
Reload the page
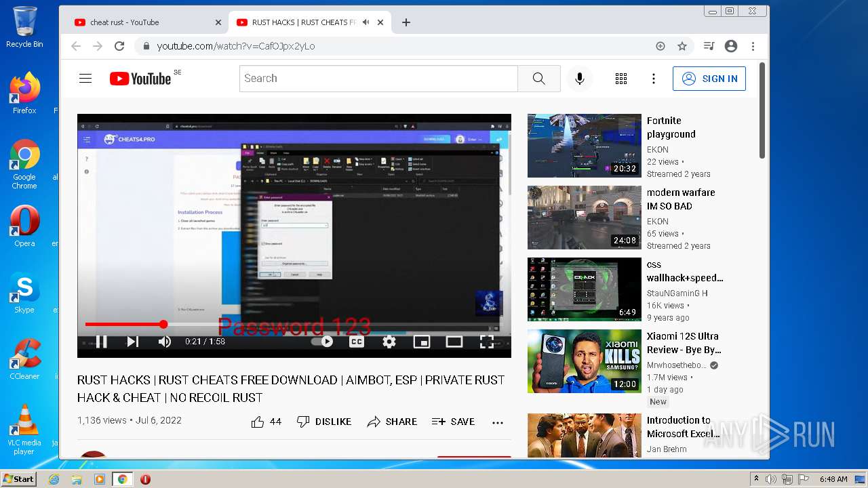pos(119,46)
